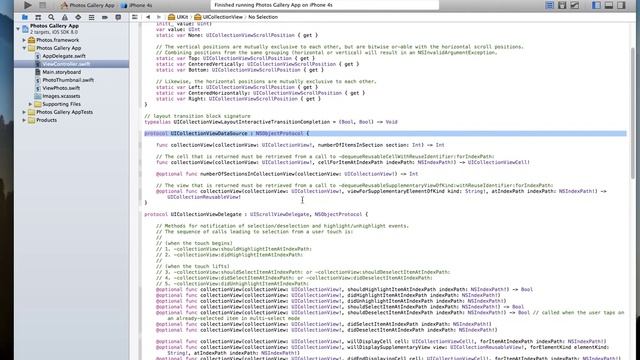The image size is (640, 360).
Task: Click 'static var None' declaration line
Action: coord(237,35)
